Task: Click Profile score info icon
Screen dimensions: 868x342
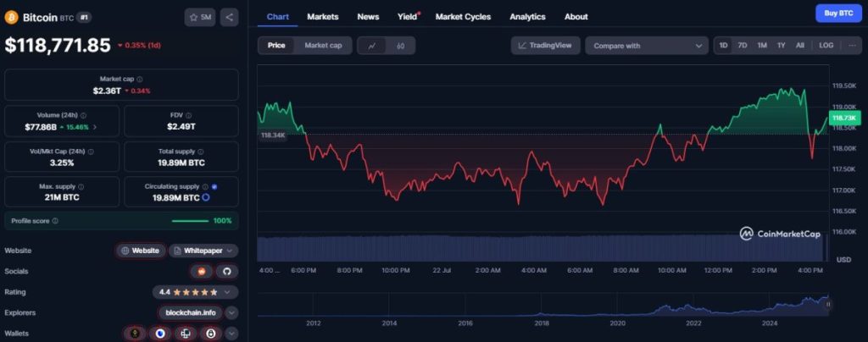Action: click(55, 221)
